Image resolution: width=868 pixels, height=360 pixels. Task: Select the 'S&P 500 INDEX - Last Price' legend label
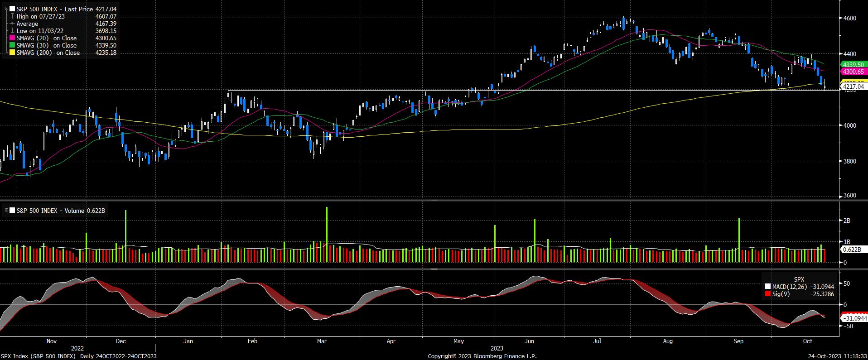[x=55, y=9]
